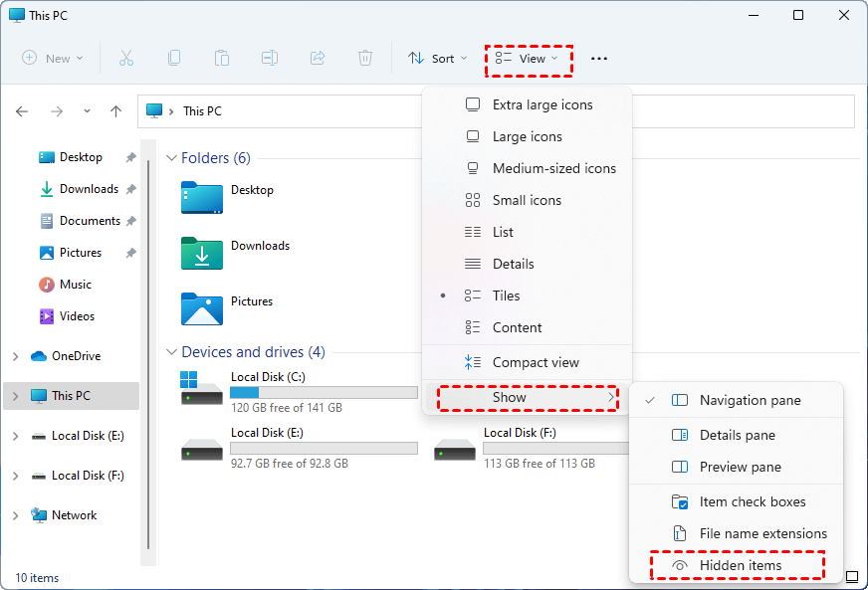Expand Local Disk (E:) tree node
Viewport: 868px width, 590px height.
16,436
